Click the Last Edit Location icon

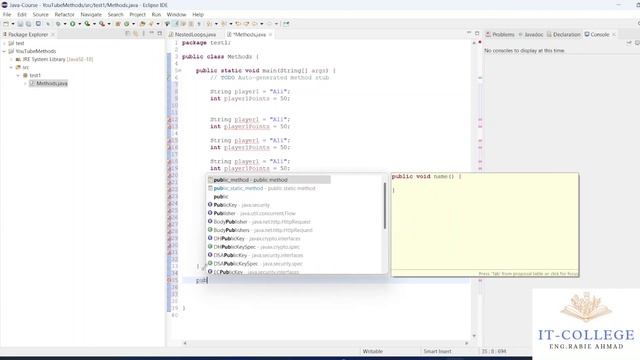[238, 24]
